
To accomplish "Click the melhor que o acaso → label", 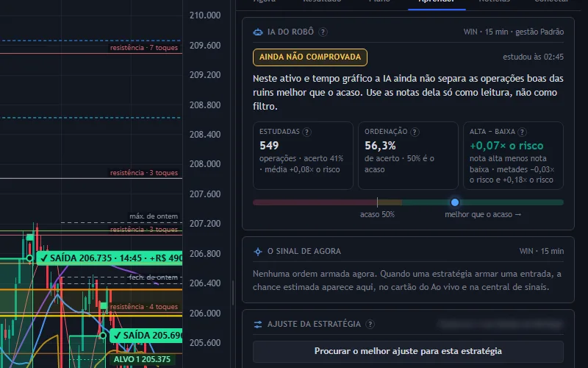I will click(483, 214).
